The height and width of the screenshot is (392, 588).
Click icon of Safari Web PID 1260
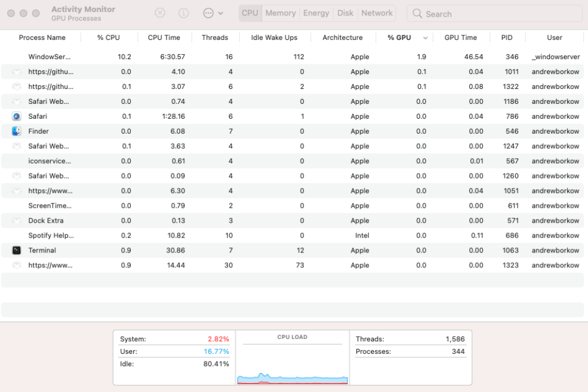click(17, 176)
